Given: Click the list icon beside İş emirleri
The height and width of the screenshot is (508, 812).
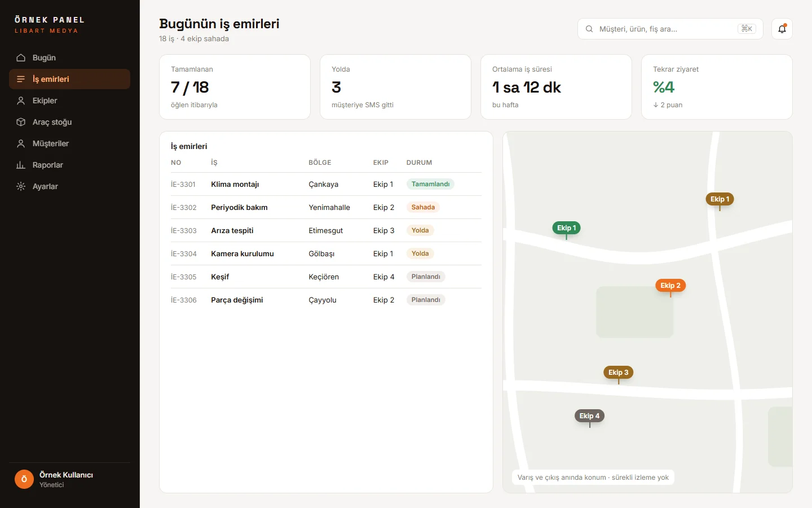Looking at the screenshot, I should tap(21, 79).
